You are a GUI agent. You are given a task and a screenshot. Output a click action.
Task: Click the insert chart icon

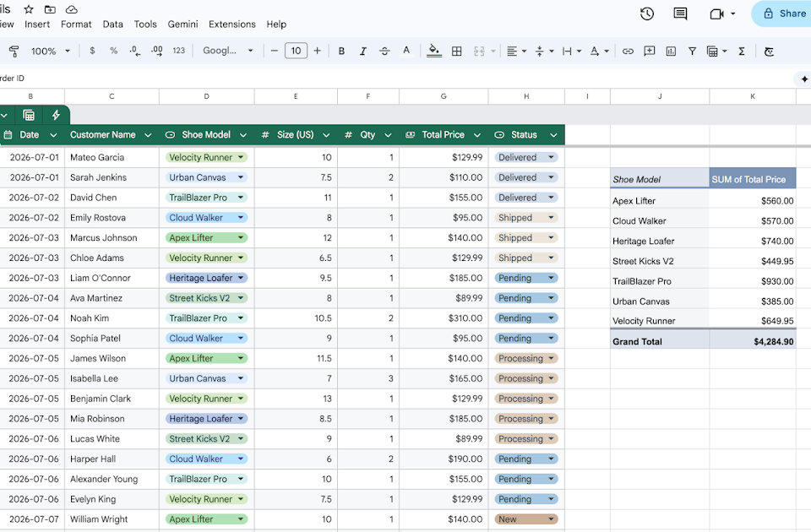coord(671,52)
